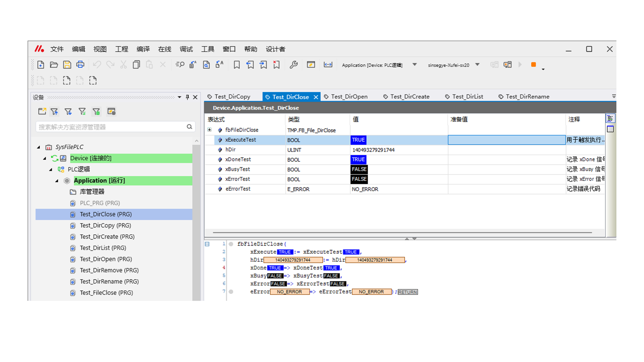
Task: Select Test_DirCopy (PRG) in the device tree
Action: tap(105, 226)
